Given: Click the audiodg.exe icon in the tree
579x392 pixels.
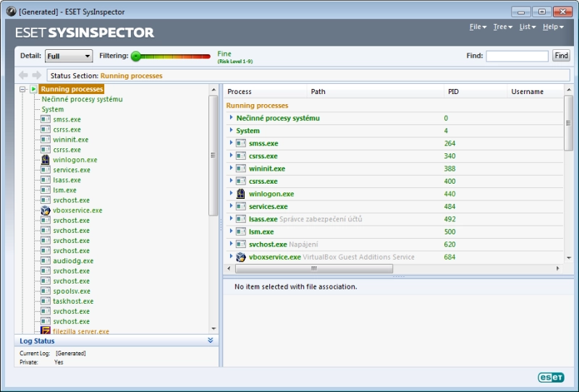Looking at the screenshot, I should [x=46, y=260].
